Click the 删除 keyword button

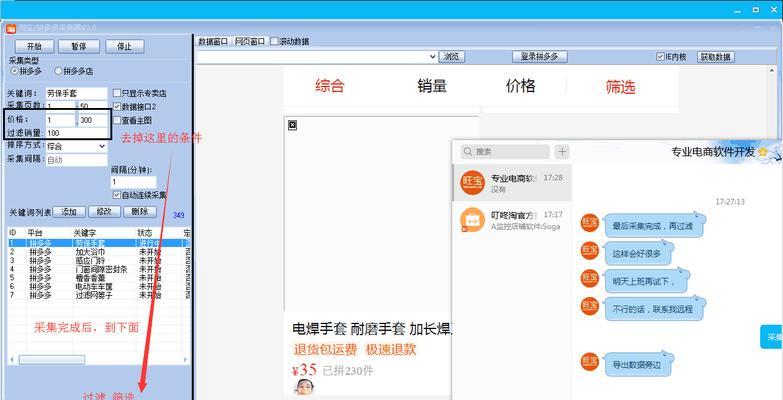click(140, 212)
